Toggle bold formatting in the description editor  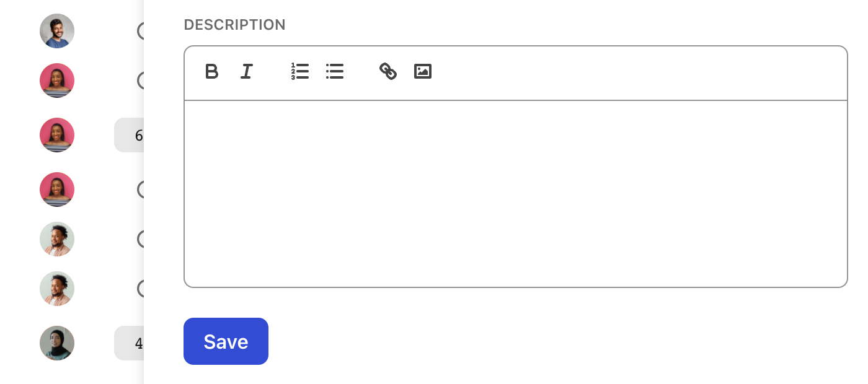tap(211, 72)
